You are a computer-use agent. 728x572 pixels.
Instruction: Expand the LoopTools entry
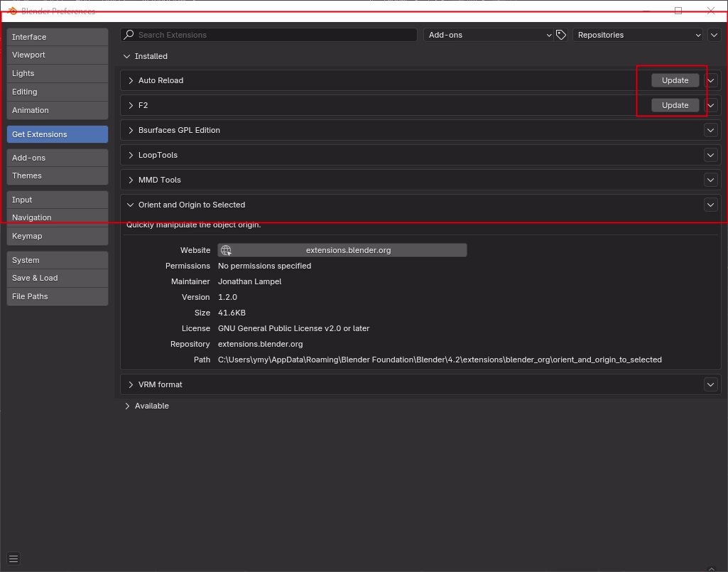(131, 155)
